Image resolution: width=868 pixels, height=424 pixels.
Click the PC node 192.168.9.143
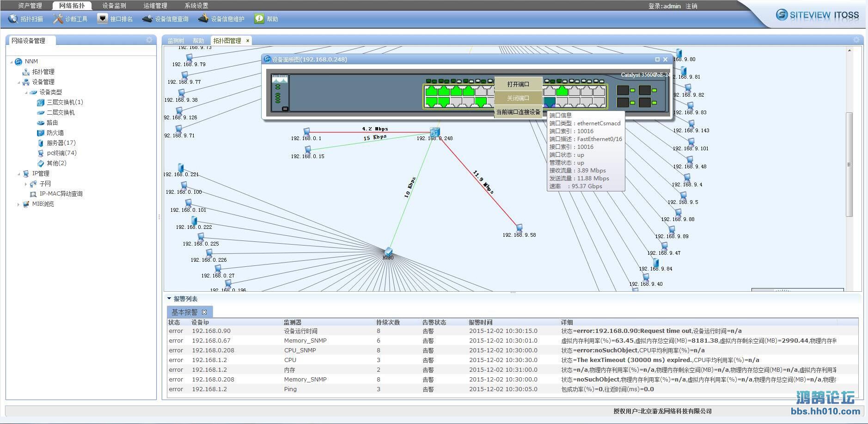coord(691,124)
